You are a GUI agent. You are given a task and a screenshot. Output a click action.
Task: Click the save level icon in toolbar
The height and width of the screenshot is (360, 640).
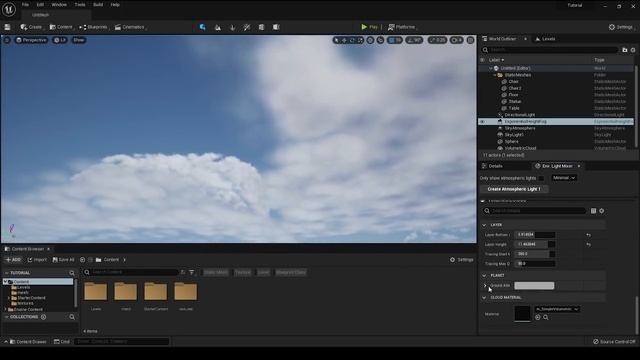(7, 27)
